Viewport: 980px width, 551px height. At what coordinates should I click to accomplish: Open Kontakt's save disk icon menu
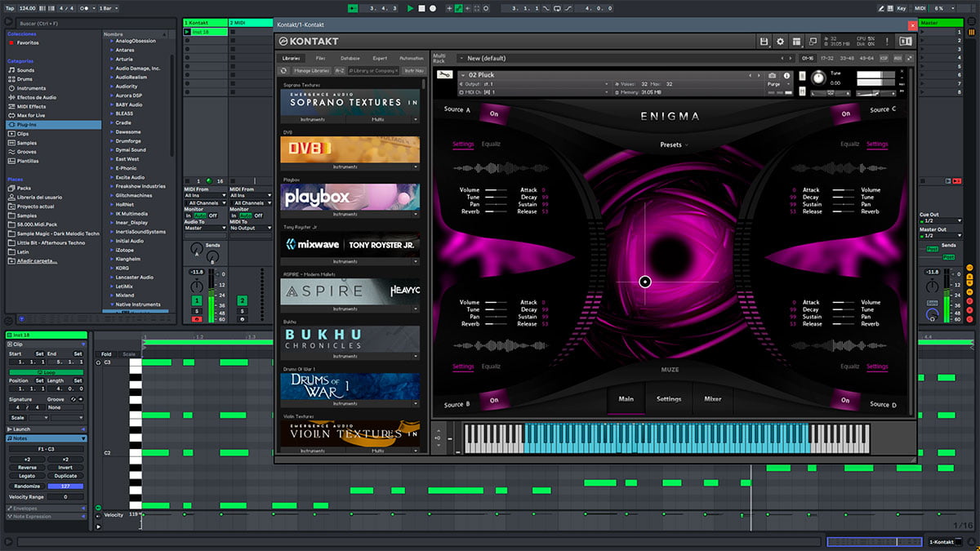pyautogui.click(x=764, y=41)
